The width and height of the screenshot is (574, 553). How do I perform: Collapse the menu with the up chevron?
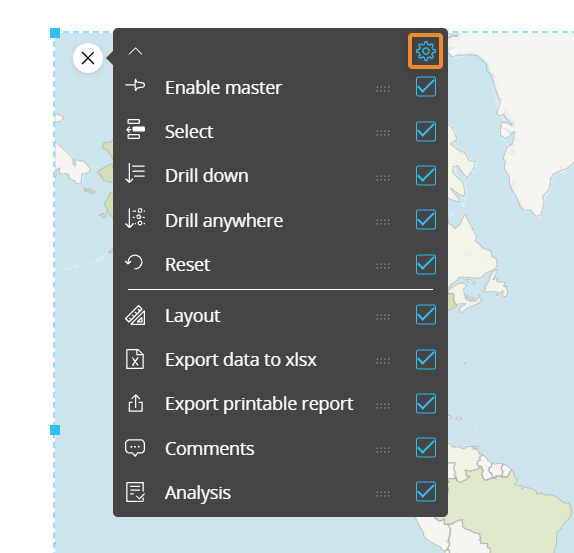point(135,51)
